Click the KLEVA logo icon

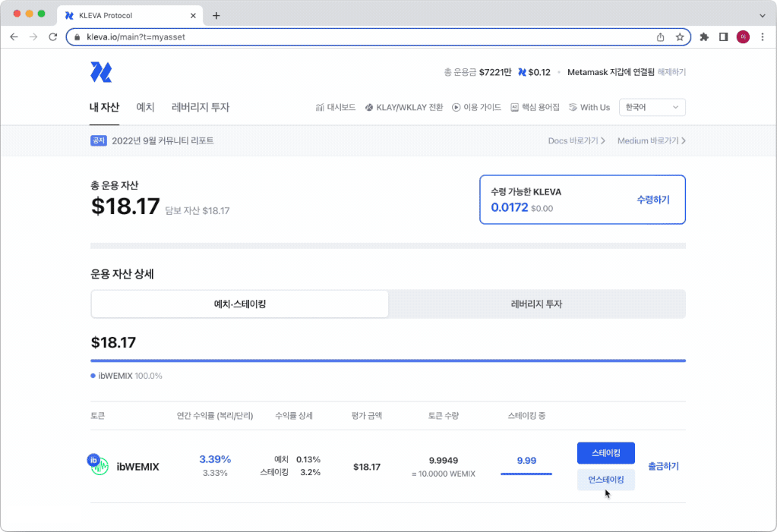tap(101, 72)
